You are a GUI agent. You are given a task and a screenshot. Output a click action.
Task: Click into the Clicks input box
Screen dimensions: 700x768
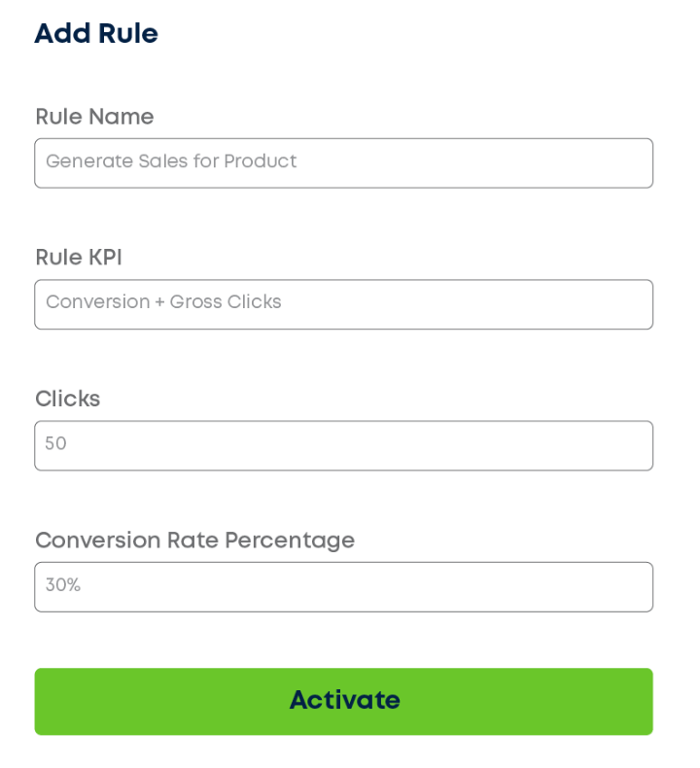pyautogui.click(x=343, y=445)
